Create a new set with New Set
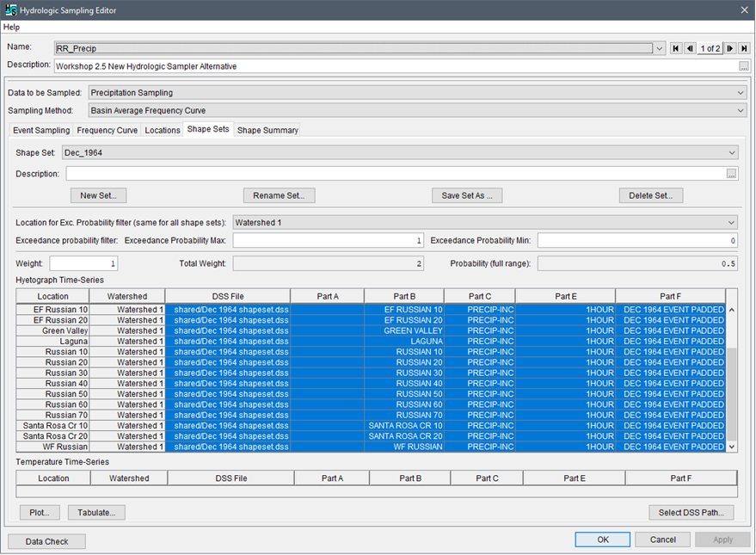Viewport: 756px width, 555px height. [98, 194]
